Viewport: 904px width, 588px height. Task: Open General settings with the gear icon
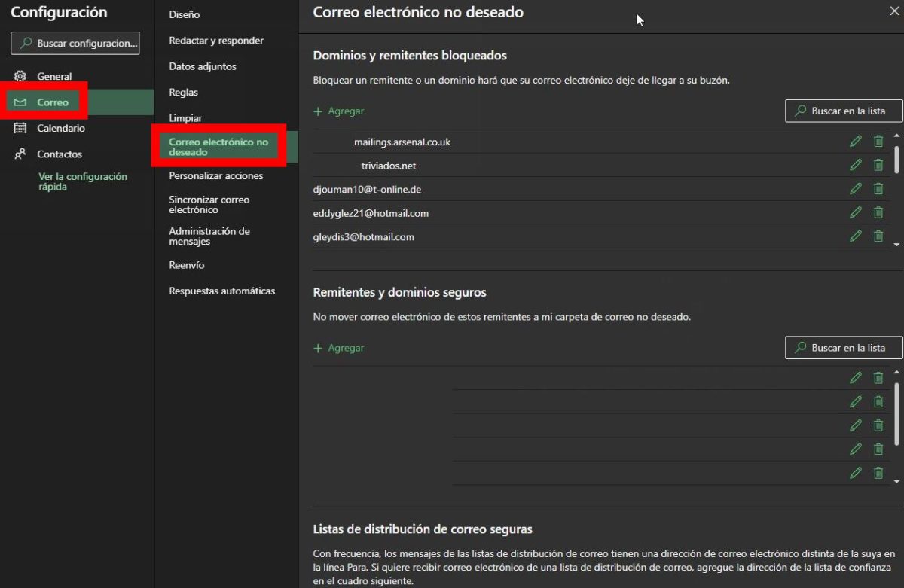21,76
